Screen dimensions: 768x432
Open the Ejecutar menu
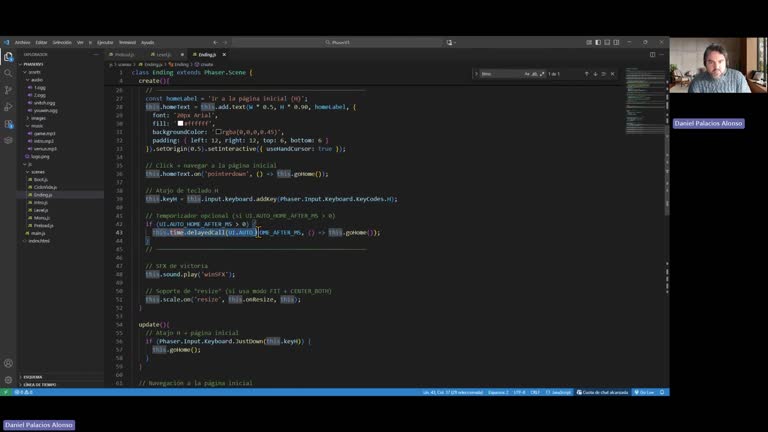(x=105, y=43)
